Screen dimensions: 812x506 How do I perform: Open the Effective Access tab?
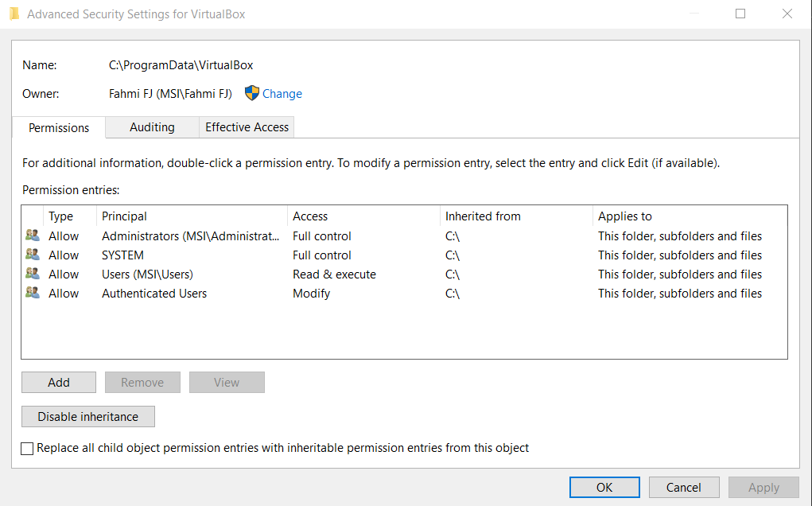(247, 127)
